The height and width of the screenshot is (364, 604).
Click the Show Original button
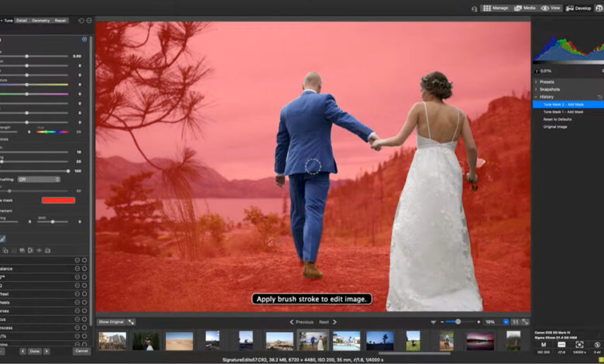pos(111,322)
